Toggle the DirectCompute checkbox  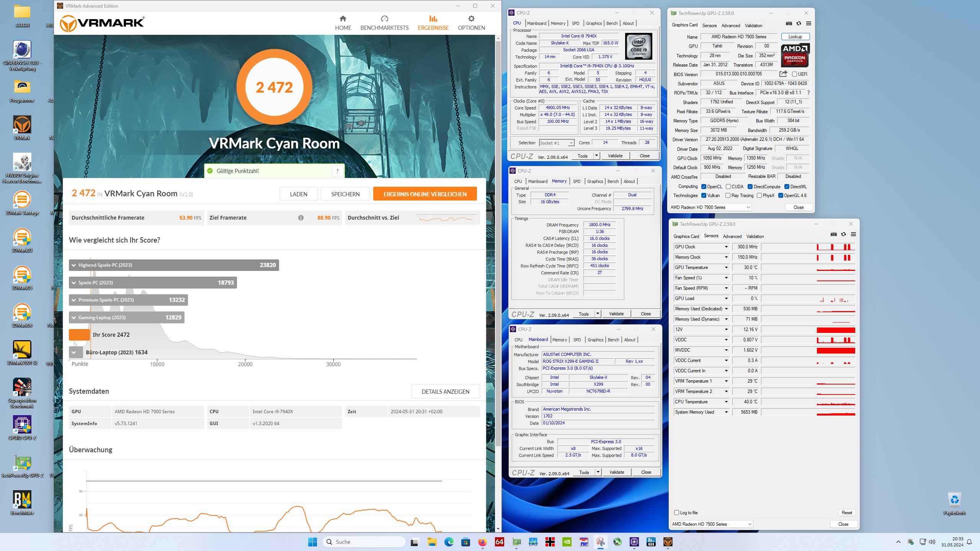coord(750,187)
